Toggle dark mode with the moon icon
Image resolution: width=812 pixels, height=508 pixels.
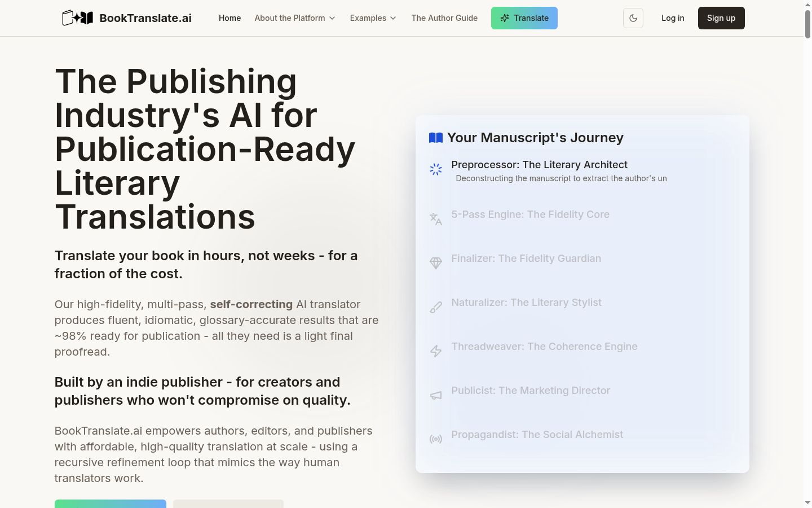click(633, 18)
